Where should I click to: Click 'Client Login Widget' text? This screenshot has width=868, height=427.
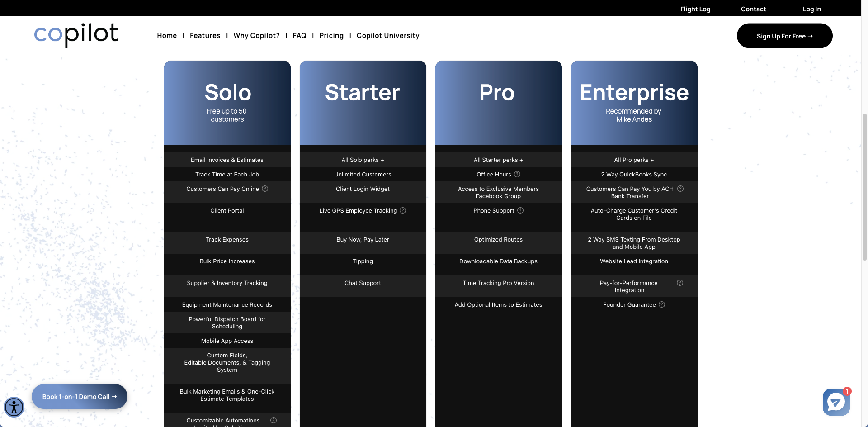363,189
